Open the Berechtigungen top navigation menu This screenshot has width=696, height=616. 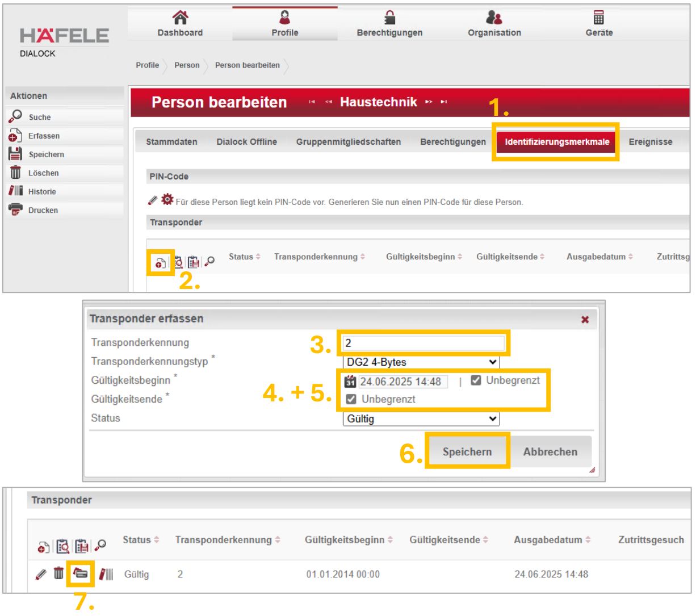coord(389,24)
